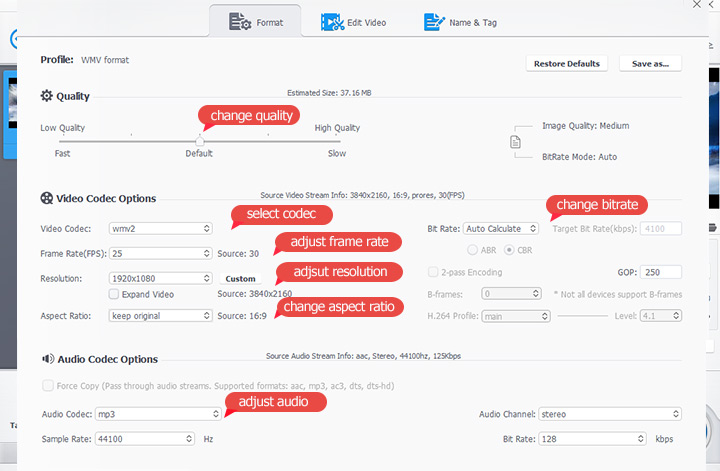Image resolution: width=720 pixels, height=471 pixels.
Task: Click the Custom resolution button
Action: point(240,279)
